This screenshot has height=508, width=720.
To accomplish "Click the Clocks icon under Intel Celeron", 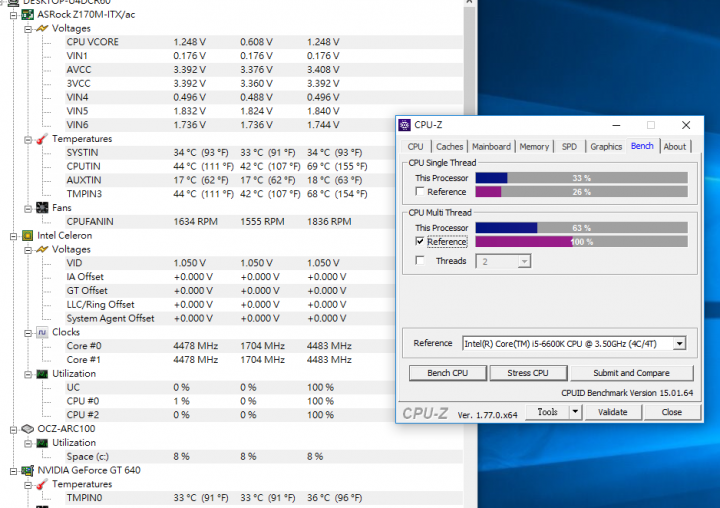I will (x=42, y=332).
